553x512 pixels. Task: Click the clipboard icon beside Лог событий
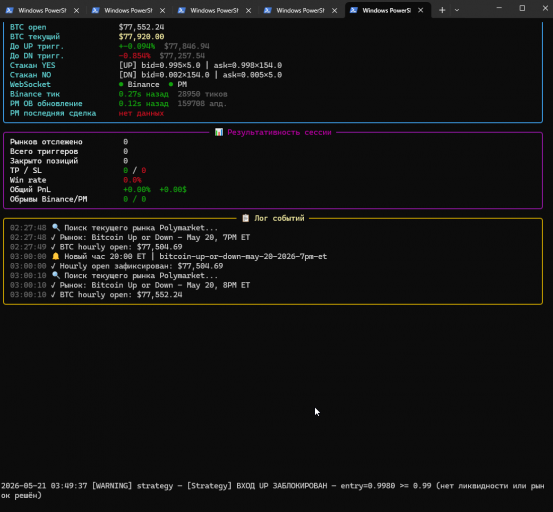(x=246, y=218)
